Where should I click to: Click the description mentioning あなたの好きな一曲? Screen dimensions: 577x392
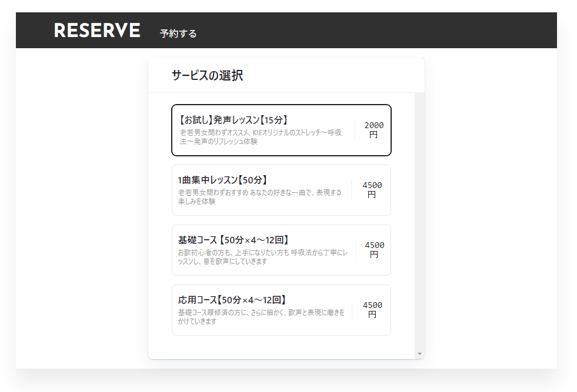pos(259,197)
